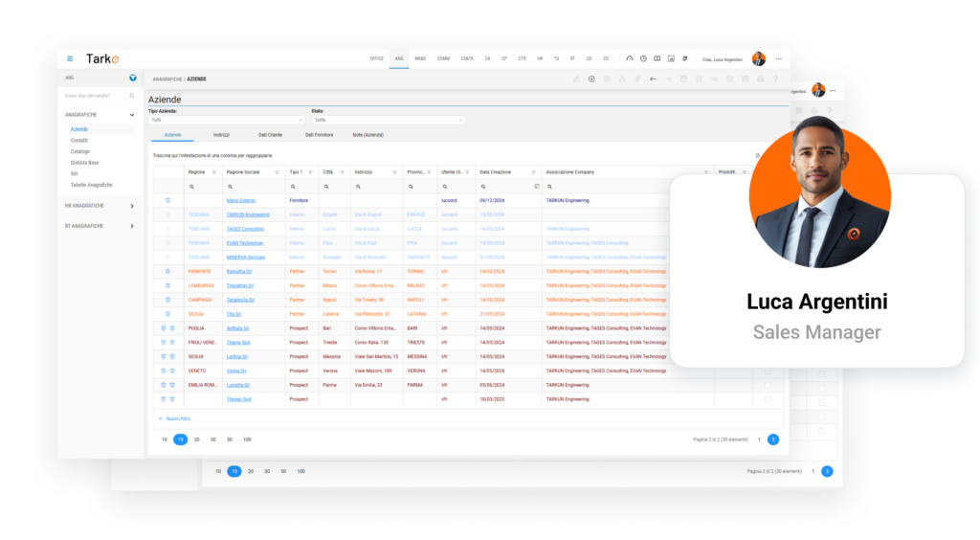Open the hamburger menu beside the Tarko logo

pos(70,58)
